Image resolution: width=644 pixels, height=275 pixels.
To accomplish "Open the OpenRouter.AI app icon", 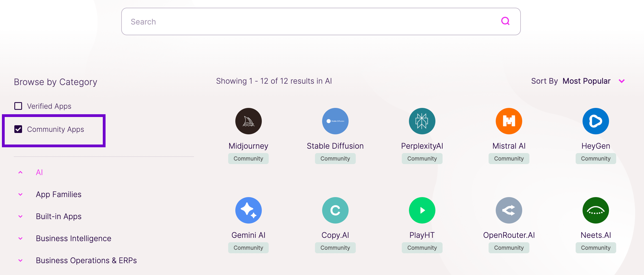I will click(x=509, y=210).
